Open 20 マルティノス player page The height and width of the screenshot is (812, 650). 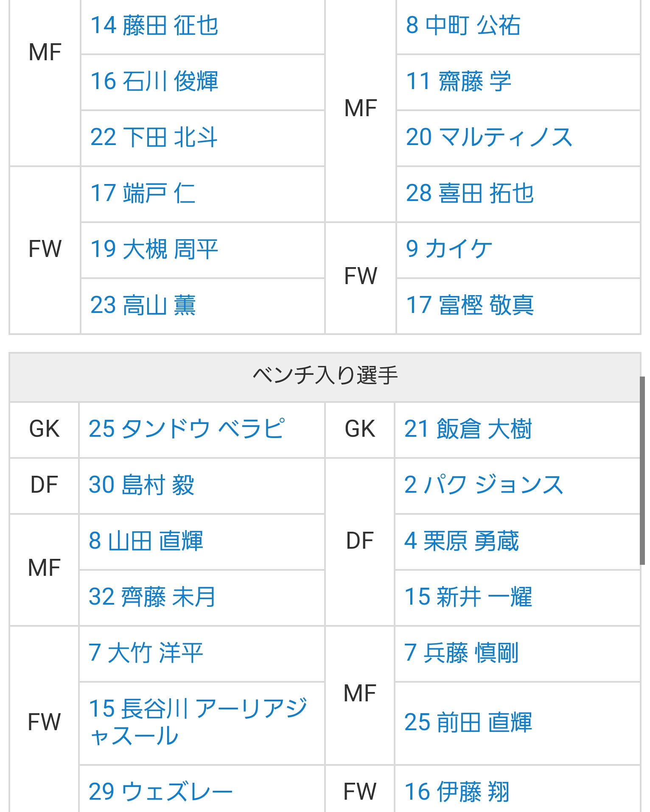(489, 137)
